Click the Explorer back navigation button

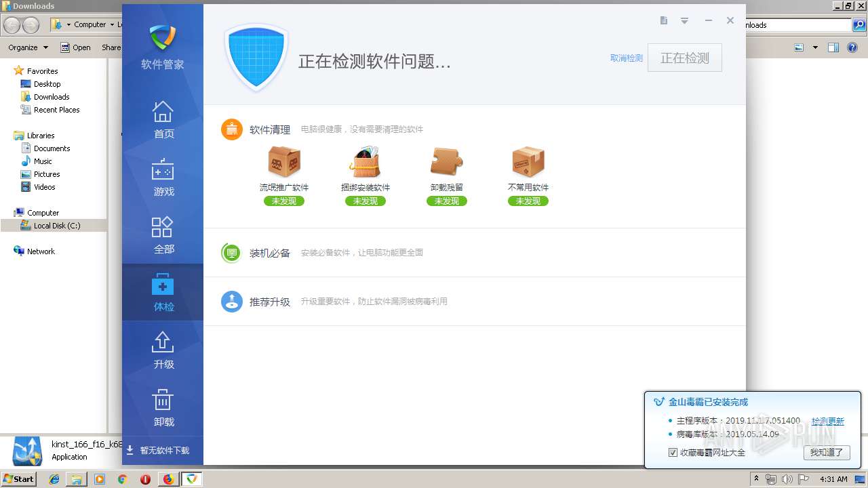coord(12,25)
